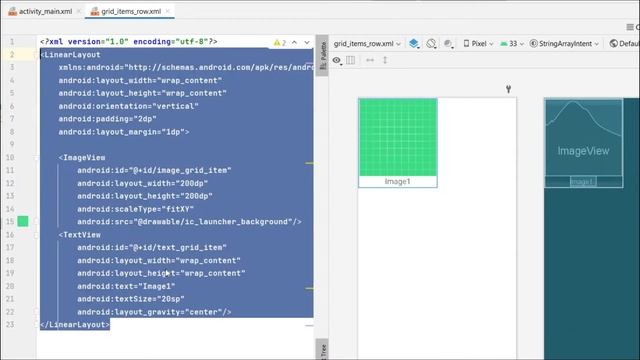Click android:layout_margin="1dp" text
Screen dimensions: 640x360
point(124,132)
